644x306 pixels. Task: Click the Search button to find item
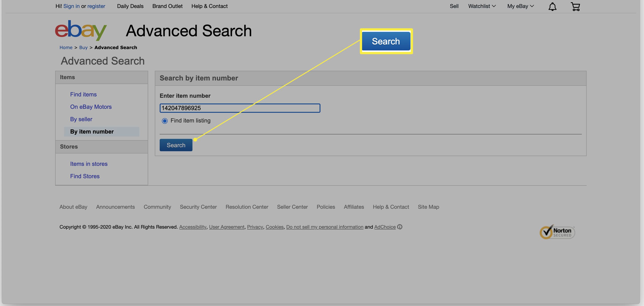tap(176, 145)
